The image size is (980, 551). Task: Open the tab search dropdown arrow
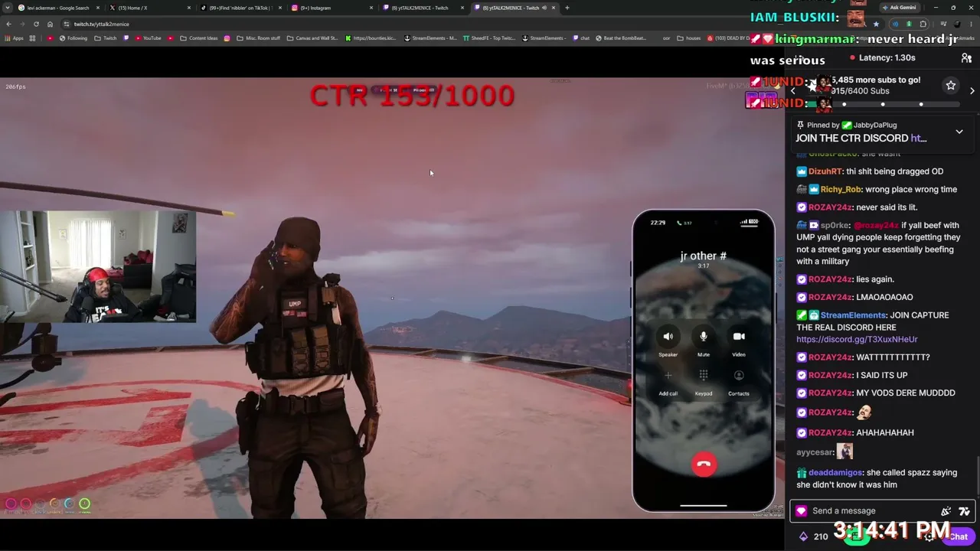tap(8, 8)
